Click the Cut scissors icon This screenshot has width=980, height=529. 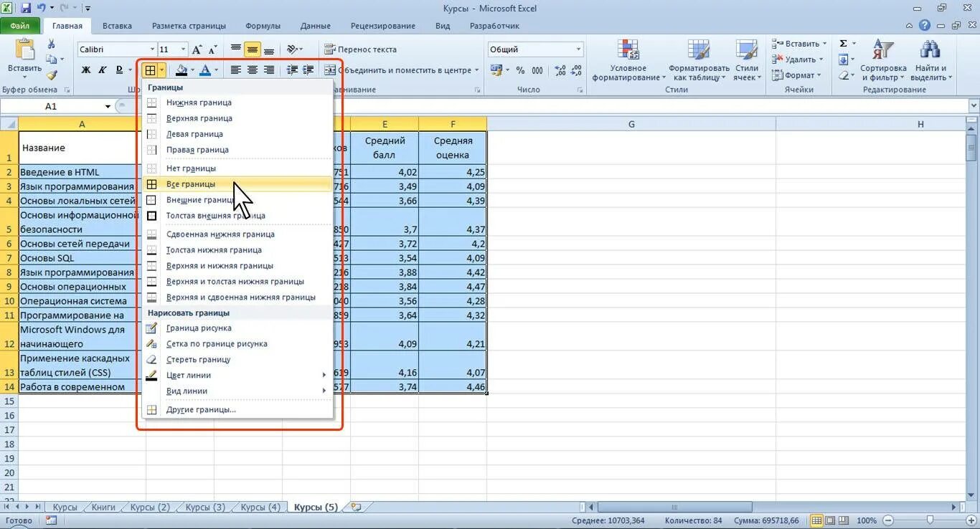pyautogui.click(x=52, y=44)
